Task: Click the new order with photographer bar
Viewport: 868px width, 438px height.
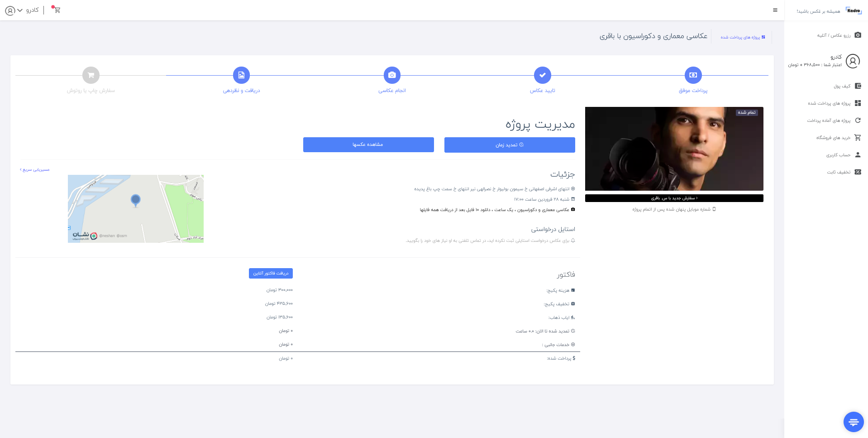Action: [674, 198]
